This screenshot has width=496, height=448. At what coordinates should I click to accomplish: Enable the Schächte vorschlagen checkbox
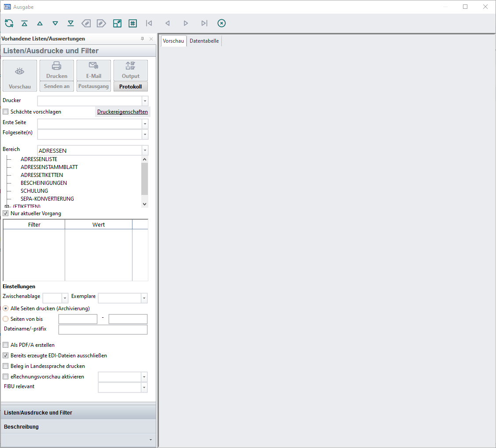(6, 112)
